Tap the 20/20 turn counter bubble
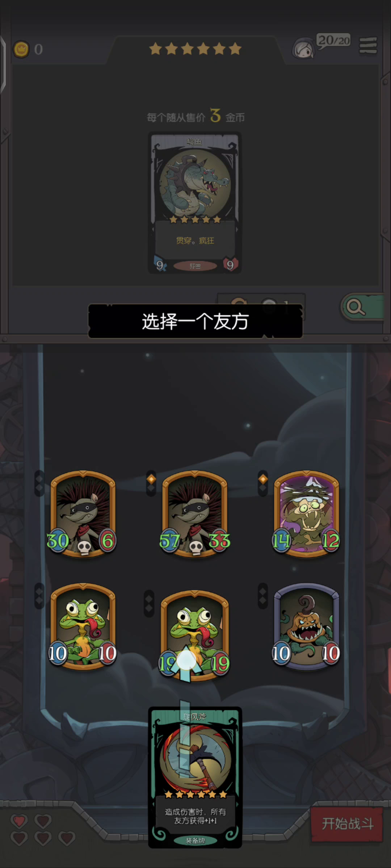This screenshot has height=868, width=391. 334,41
